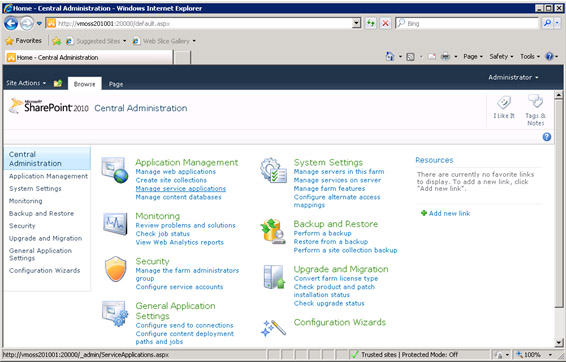This screenshot has width=566, height=362.
Task: Click the Monitoring chart icon
Action: tap(115, 223)
